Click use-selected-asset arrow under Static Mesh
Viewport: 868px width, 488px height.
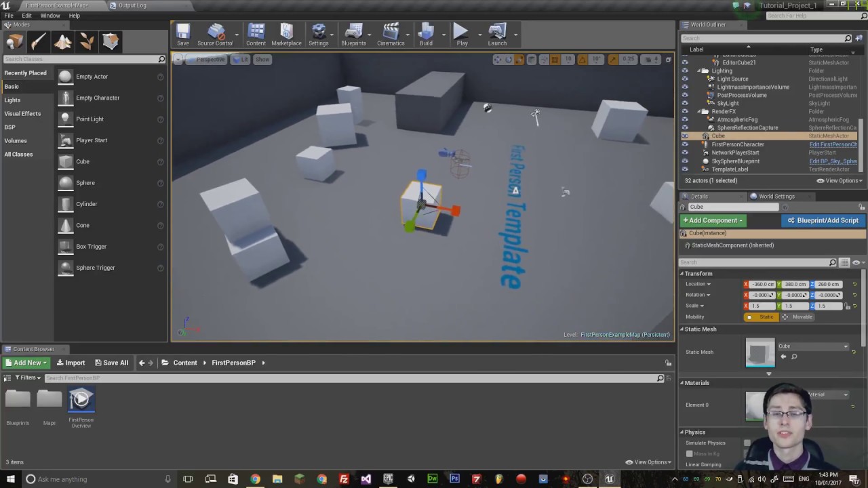(x=783, y=357)
